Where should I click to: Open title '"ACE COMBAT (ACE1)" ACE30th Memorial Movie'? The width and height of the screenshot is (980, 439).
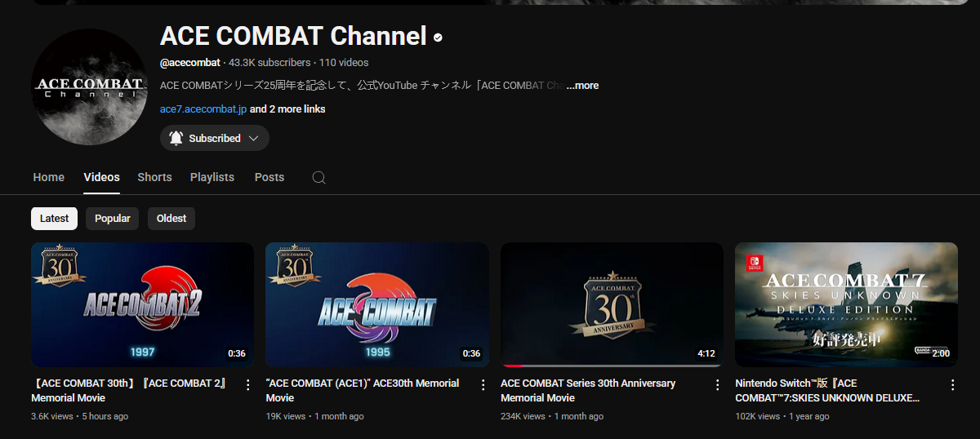click(363, 391)
